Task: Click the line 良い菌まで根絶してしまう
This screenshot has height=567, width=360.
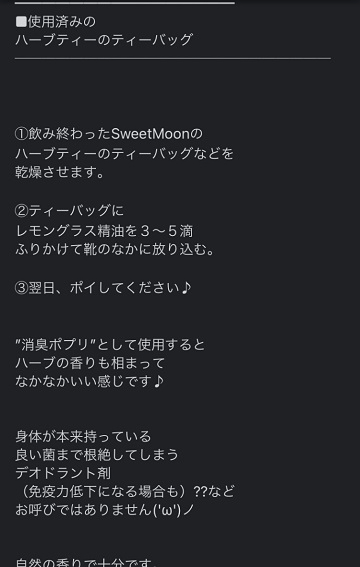Action: coord(97,455)
